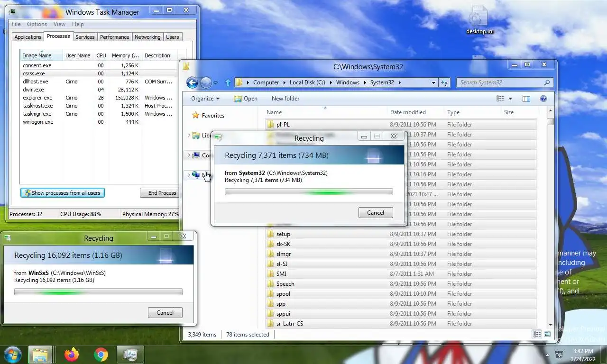Click the refresh button beside address bar

[444, 82]
